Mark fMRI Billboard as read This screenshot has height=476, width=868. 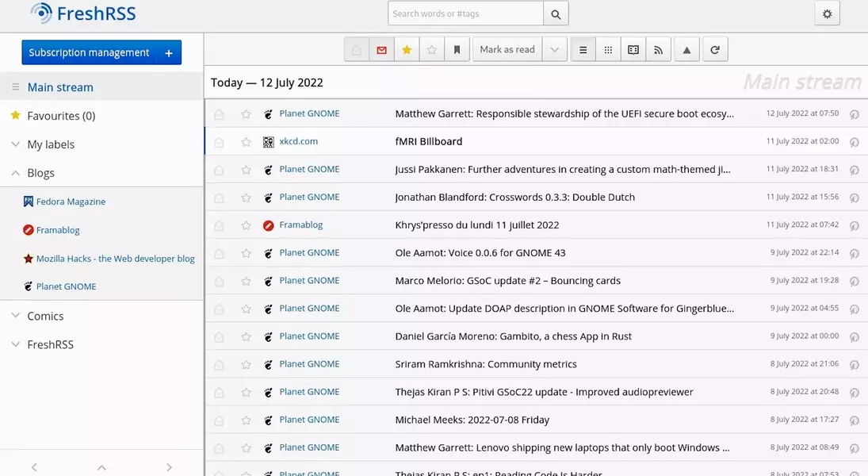(x=220, y=142)
